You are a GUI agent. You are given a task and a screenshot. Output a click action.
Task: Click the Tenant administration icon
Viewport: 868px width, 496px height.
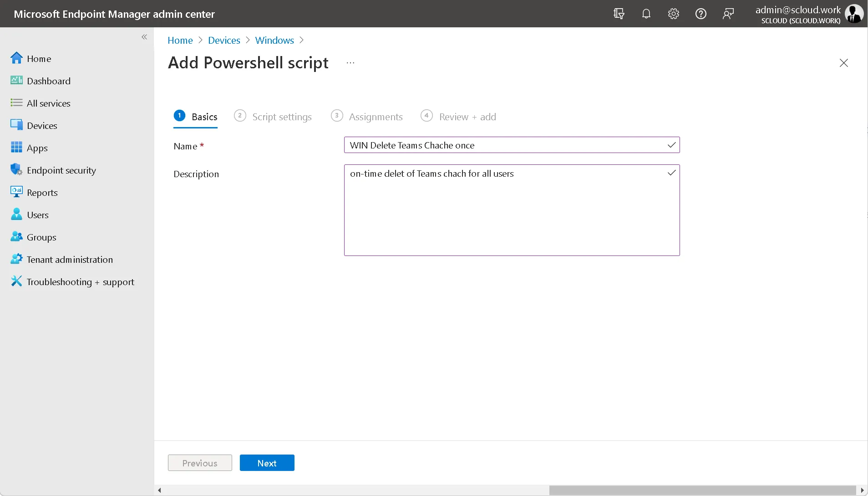coord(16,259)
